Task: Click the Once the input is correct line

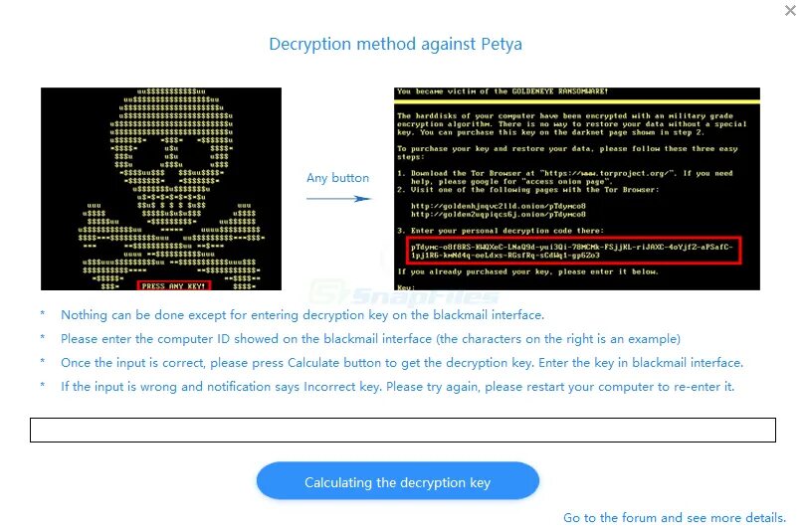Action: pyautogui.click(x=402, y=363)
